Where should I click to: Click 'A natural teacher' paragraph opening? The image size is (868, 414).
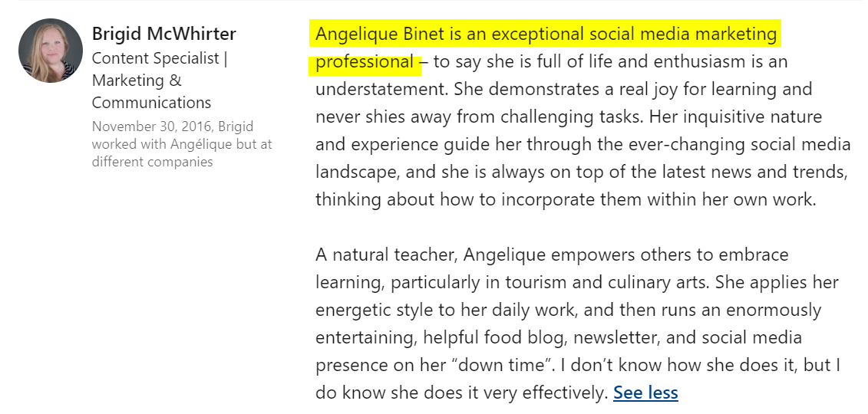pos(386,255)
